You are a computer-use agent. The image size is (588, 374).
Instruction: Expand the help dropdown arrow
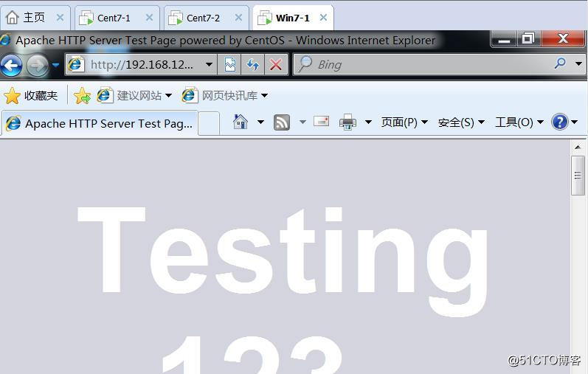pyautogui.click(x=575, y=122)
